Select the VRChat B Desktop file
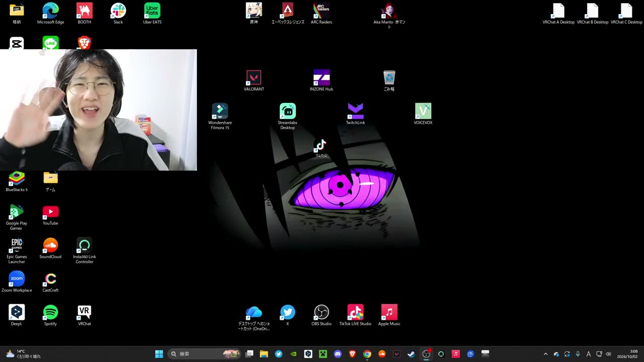Viewport: 644px width, 362px height. pos(593,14)
